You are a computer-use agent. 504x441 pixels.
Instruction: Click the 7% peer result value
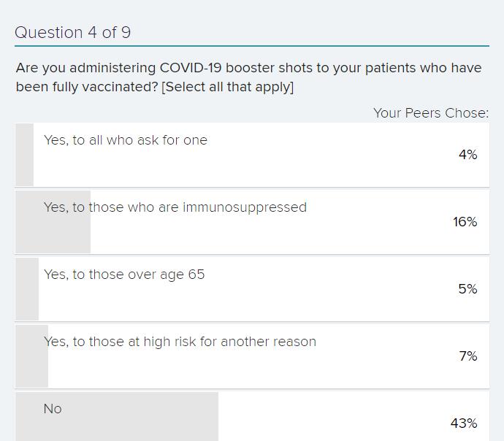(468, 356)
